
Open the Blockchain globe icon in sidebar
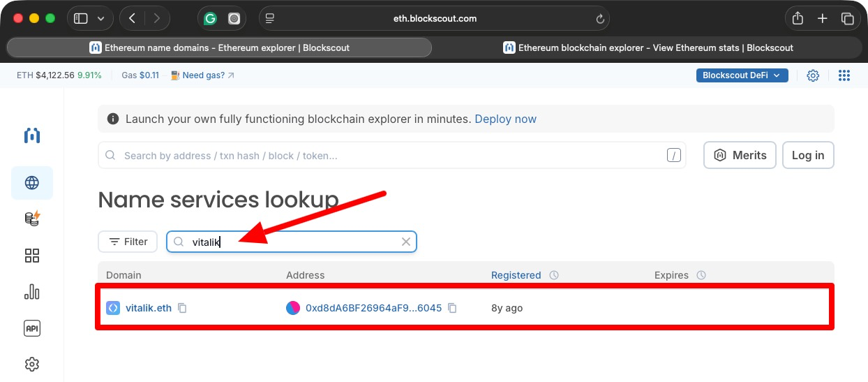31,183
